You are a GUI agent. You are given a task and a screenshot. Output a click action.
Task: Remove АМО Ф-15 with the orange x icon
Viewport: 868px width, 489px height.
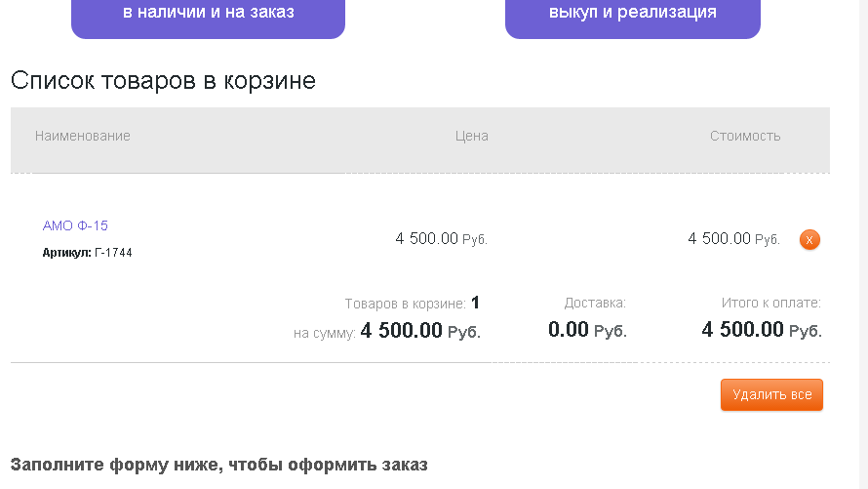click(809, 239)
